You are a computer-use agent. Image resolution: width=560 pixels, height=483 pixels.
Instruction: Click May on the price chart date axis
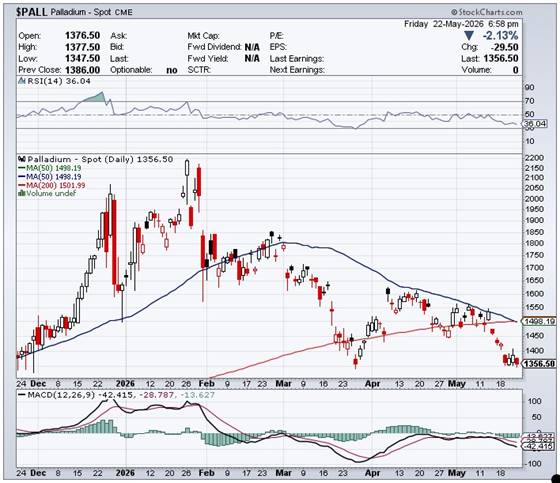pos(457,384)
